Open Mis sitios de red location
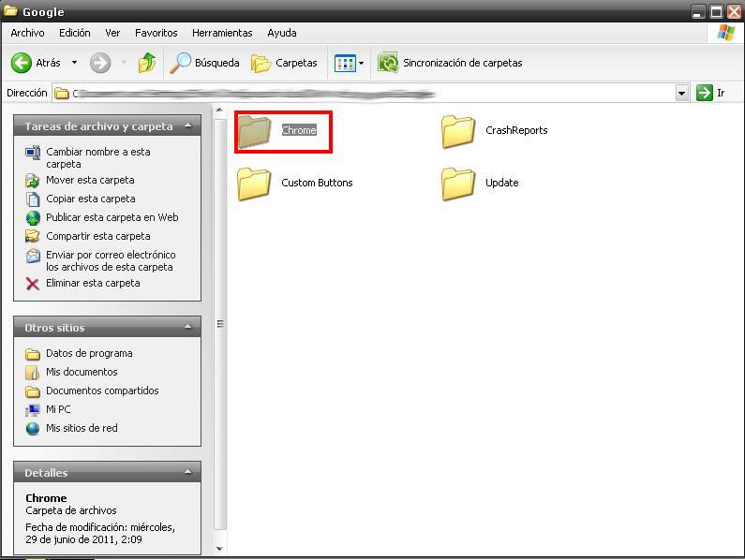The image size is (745, 560). tap(82, 428)
